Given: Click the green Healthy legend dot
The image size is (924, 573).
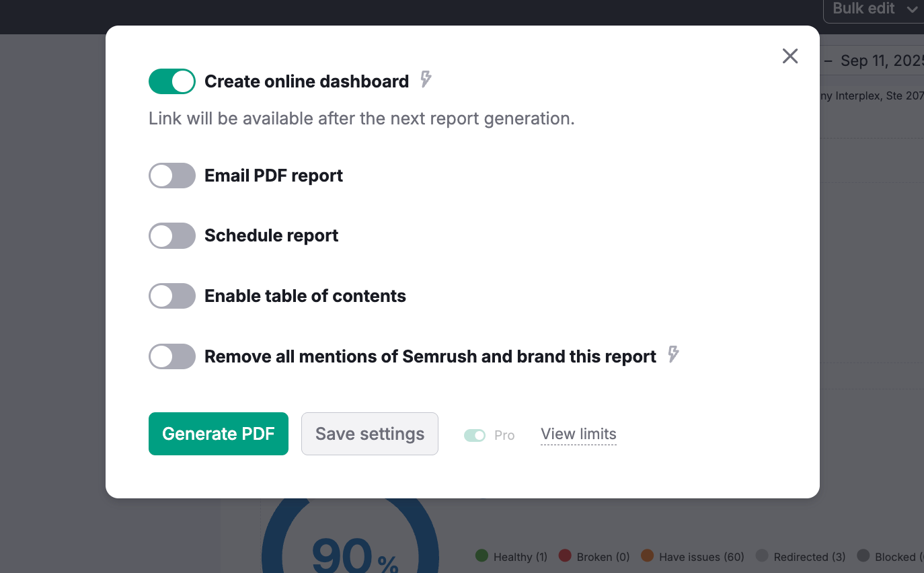Looking at the screenshot, I should click(482, 556).
